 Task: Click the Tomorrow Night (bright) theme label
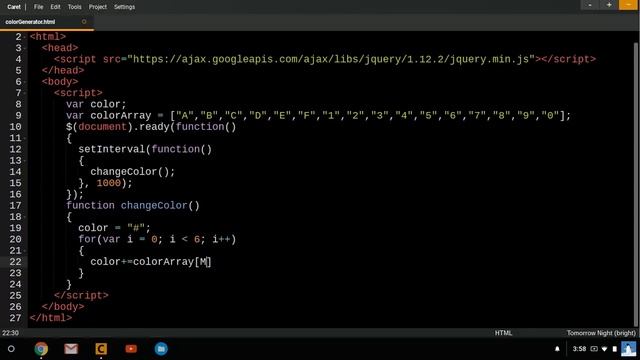[x=601, y=333]
